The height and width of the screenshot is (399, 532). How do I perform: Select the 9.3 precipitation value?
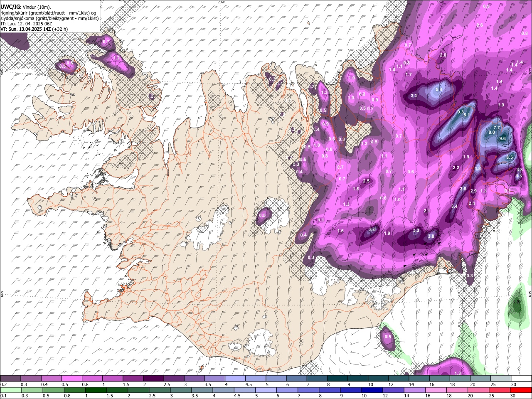point(461,112)
